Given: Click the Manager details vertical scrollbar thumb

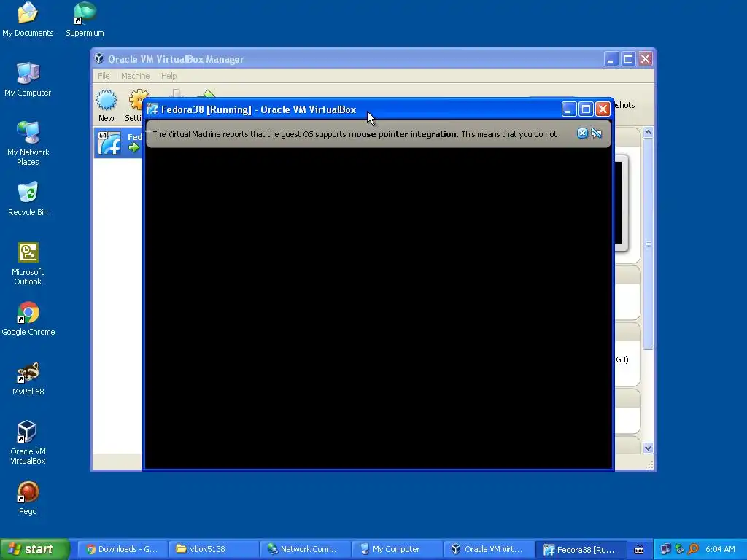Looking at the screenshot, I should click(648, 244).
